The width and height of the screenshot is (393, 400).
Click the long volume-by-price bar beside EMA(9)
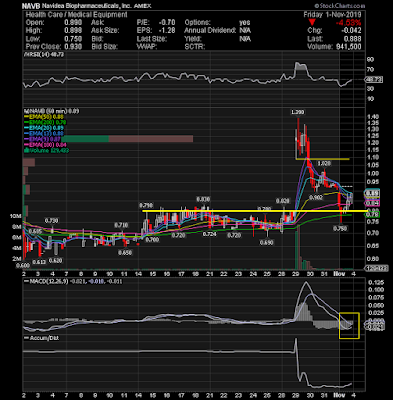127,139
